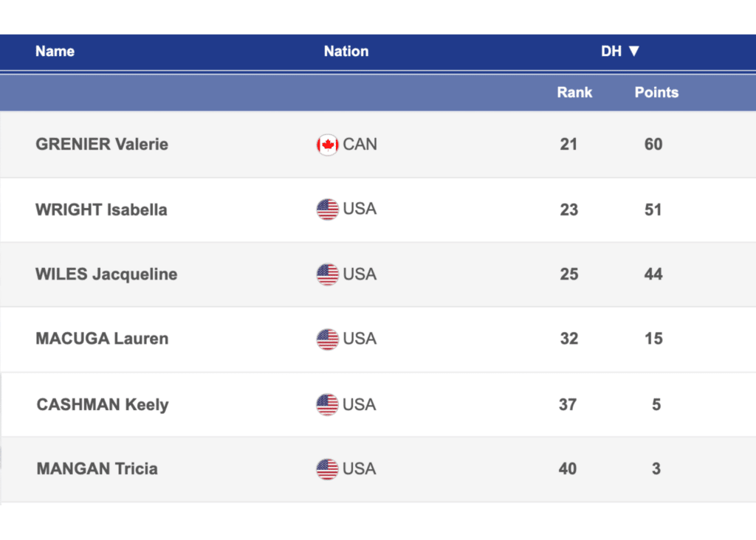Select MACUGA Lauren name link
The height and width of the screenshot is (540, 756).
[102, 339]
